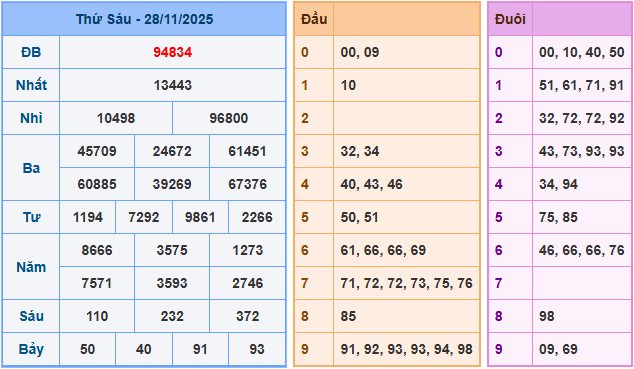Image resolution: width=634 pixels, height=369 pixels.
Task: Select the Sáu prize label
Action: [31, 316]
